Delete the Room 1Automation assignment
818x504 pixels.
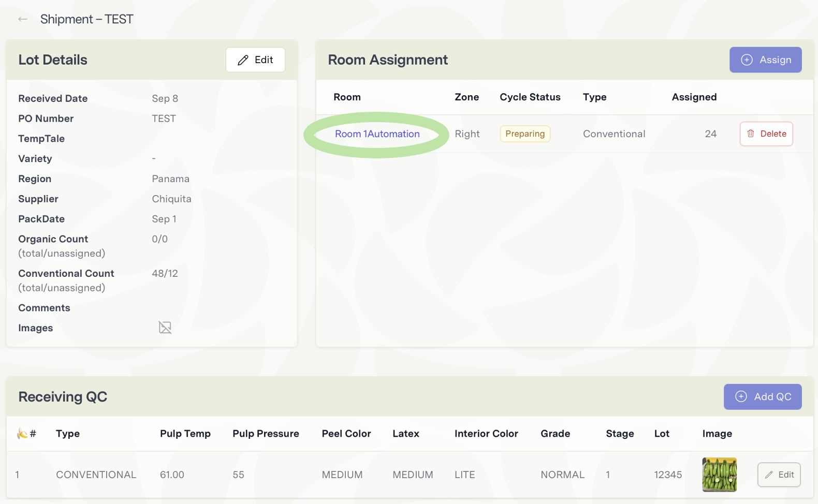click(766, 134)
